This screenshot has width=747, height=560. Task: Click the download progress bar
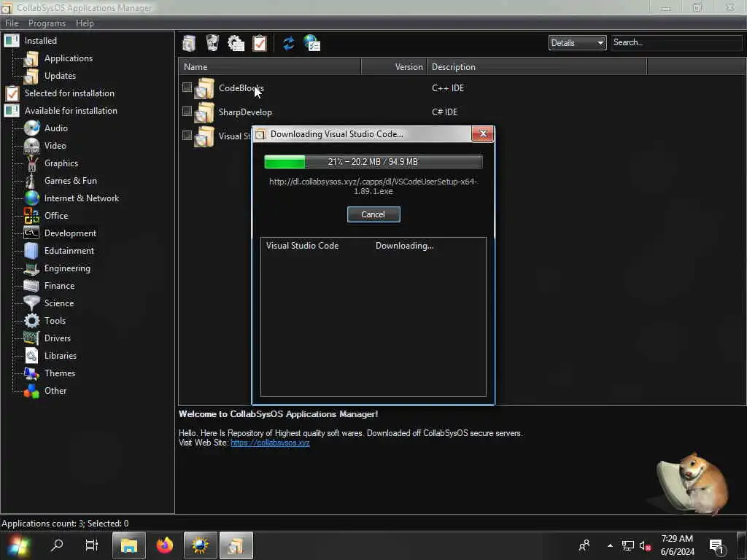[373, 162]
